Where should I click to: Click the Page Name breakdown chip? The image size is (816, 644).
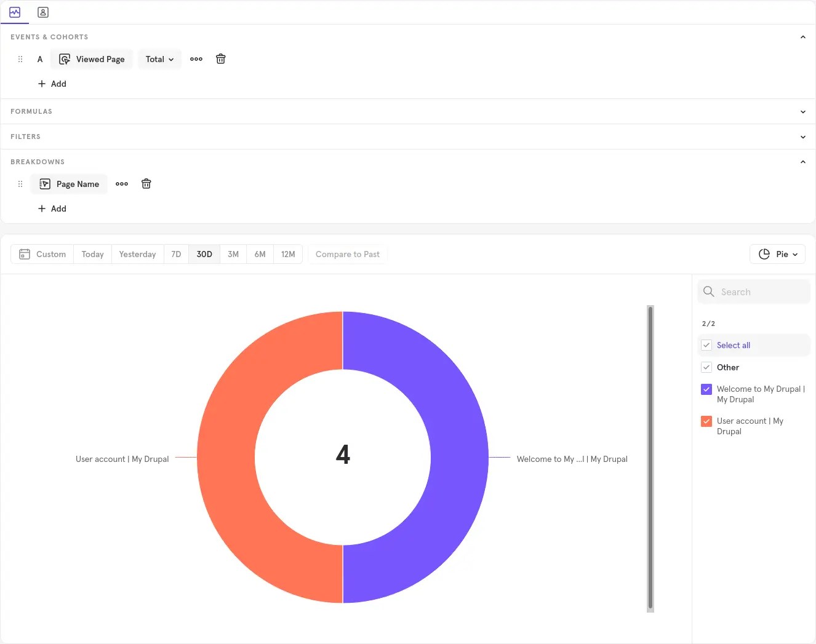69,184
